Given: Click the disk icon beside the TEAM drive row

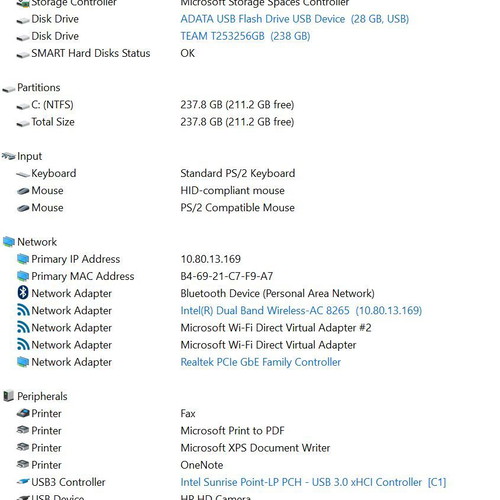Looking at the screenshot, I should point(23,38).
